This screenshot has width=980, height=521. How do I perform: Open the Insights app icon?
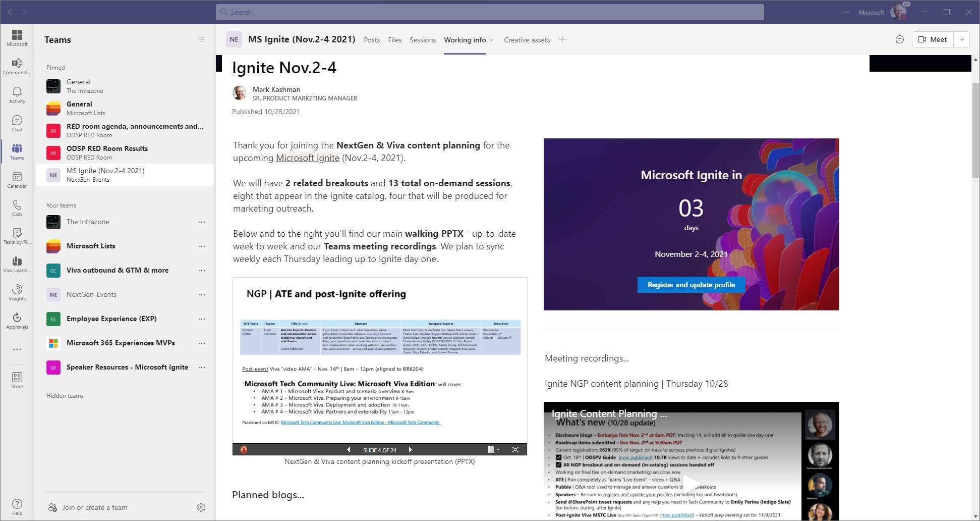click(17, 292)
